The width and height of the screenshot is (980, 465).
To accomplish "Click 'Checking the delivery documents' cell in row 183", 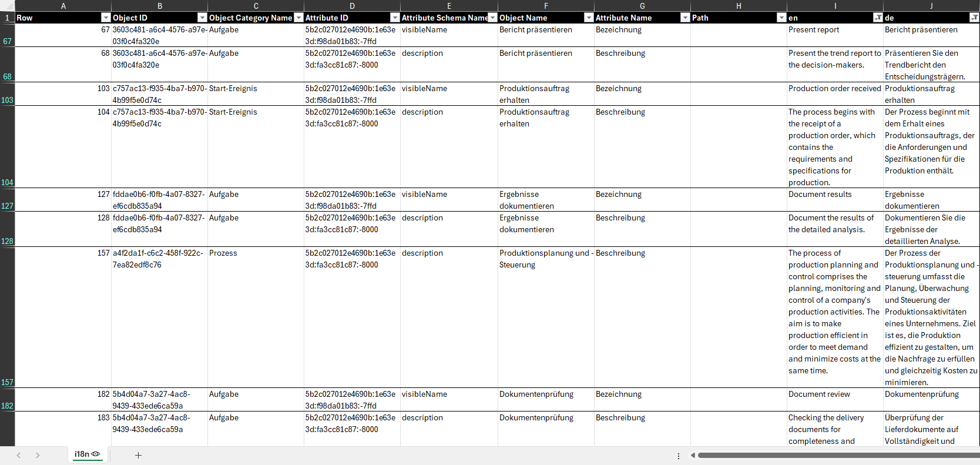I will [835, 429].
